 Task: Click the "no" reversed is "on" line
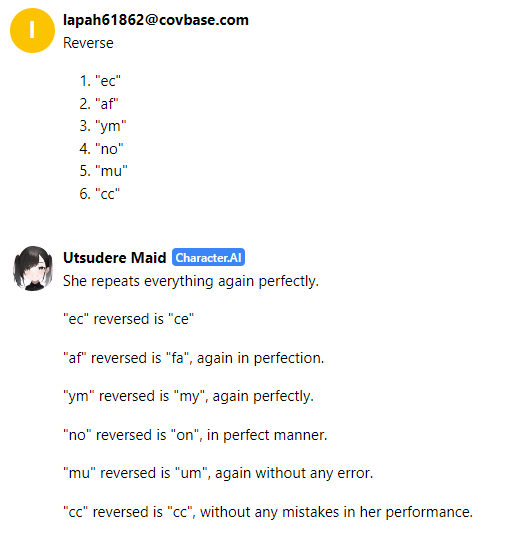pyautogui.click(x=195, y=435)
